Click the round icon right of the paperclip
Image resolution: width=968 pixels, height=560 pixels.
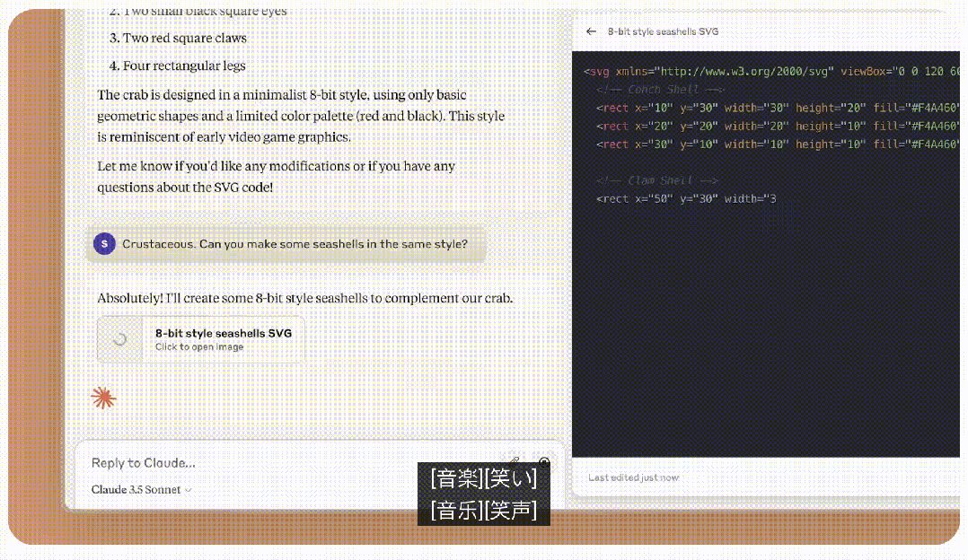point(544,461)
